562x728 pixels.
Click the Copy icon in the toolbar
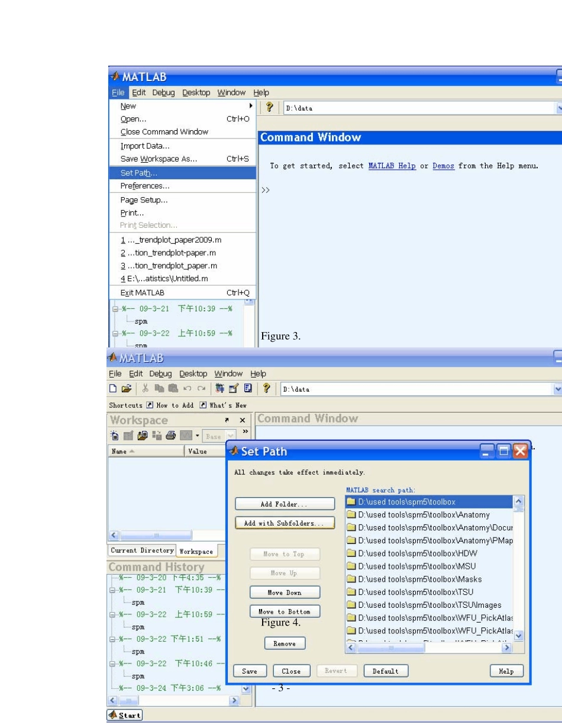click(x=158, y=389)
